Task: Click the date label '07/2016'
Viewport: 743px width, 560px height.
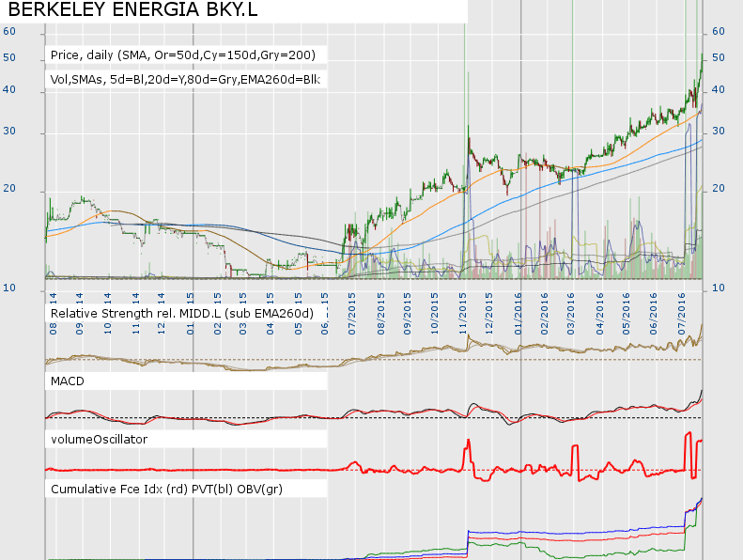Action: click(682, 314)
